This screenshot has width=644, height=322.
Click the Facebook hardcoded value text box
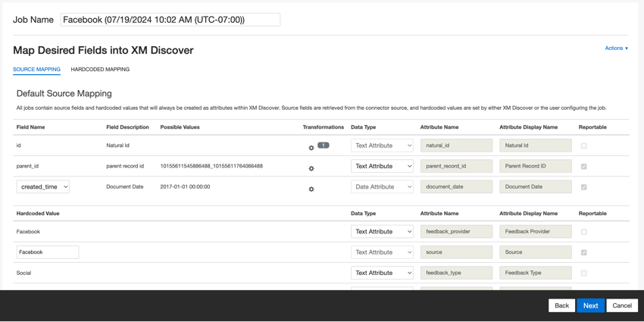(48, 252)
